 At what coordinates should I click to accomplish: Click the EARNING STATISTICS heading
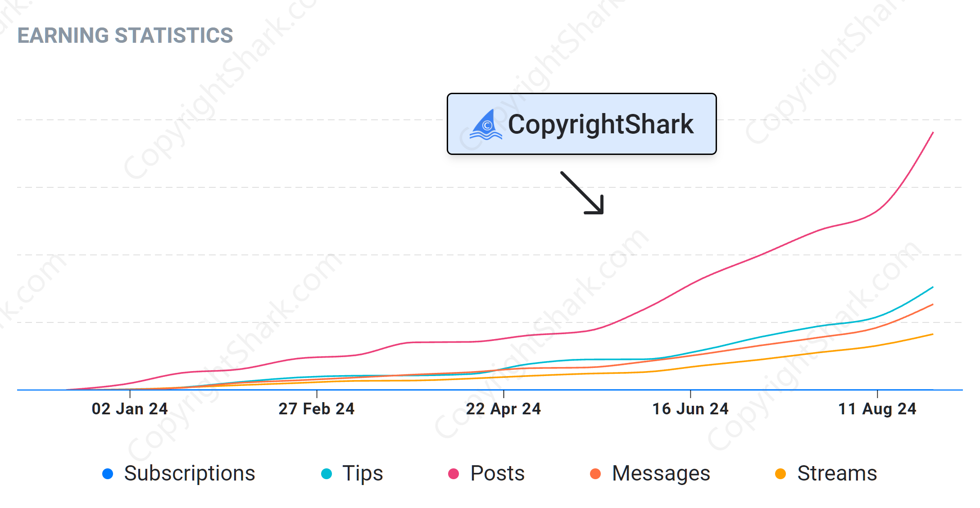[x=125, y=36]
